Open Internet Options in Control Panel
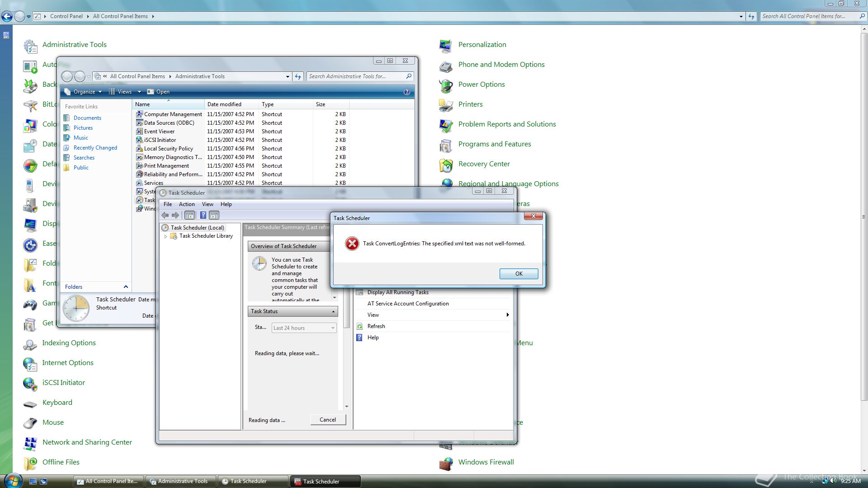The image size is (868, 488). tap(68, 363)
